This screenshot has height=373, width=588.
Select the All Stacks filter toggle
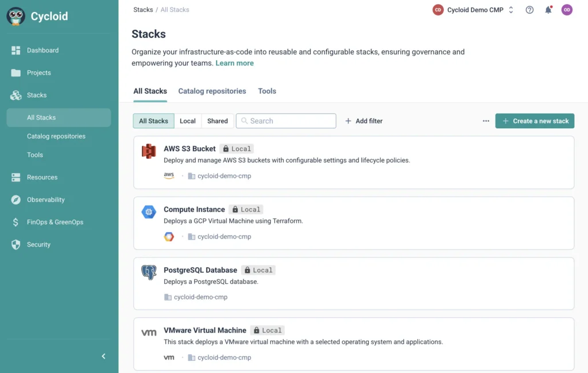click(x=154, y=121)
